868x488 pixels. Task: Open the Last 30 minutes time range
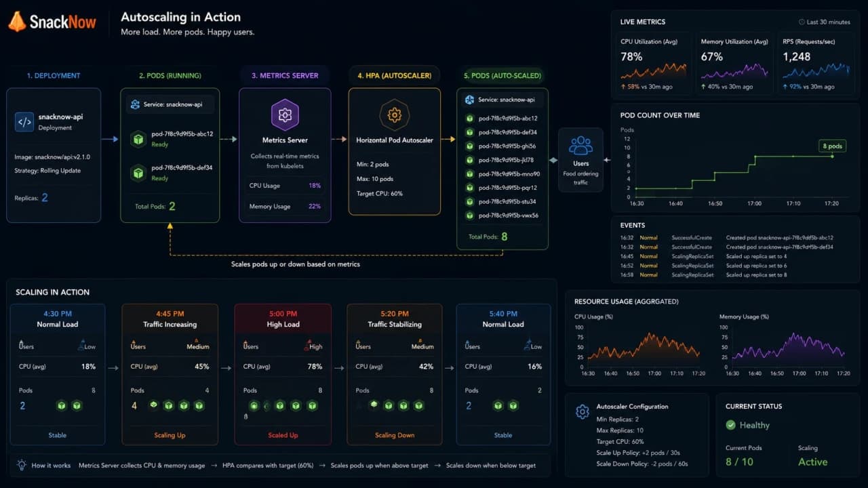coord(824,22)
